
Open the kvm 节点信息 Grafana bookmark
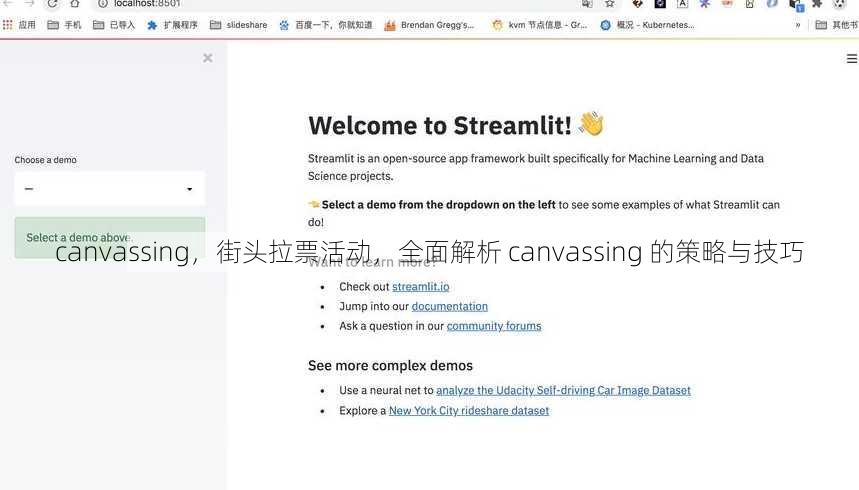point(539,25)
